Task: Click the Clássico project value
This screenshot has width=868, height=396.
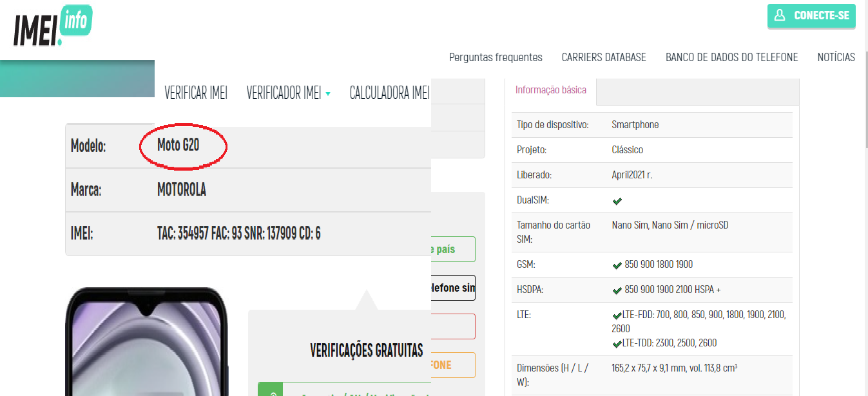Action: 628,149
